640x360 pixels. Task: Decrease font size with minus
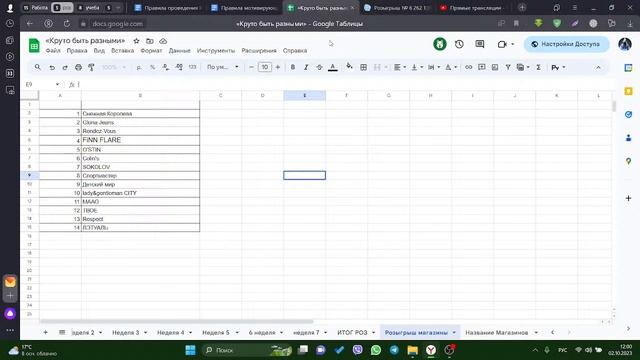click(x=251, y=67)
